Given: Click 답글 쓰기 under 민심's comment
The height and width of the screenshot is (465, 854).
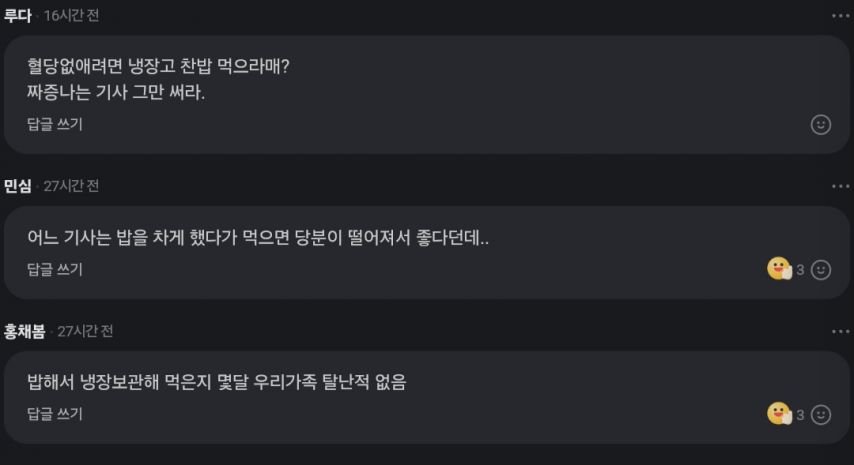Looking at the screenshot, I should (x=55, y=269).
